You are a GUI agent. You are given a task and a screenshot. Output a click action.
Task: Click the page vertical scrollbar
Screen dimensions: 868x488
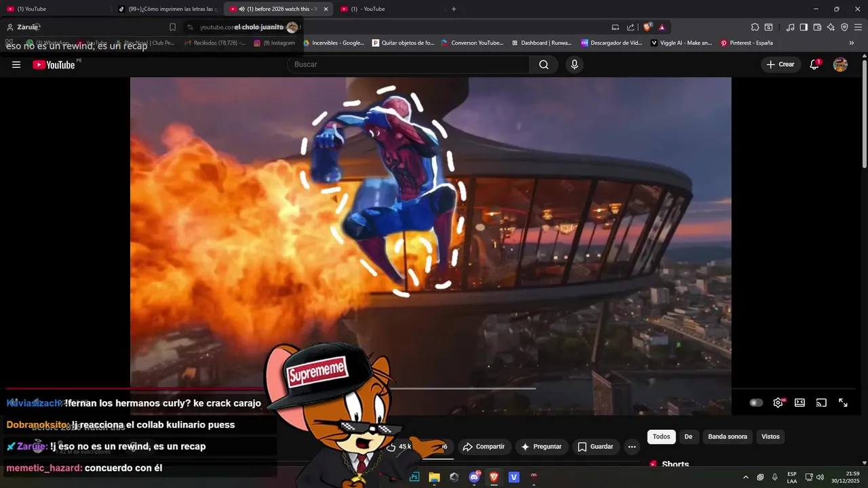pos(865,115)
